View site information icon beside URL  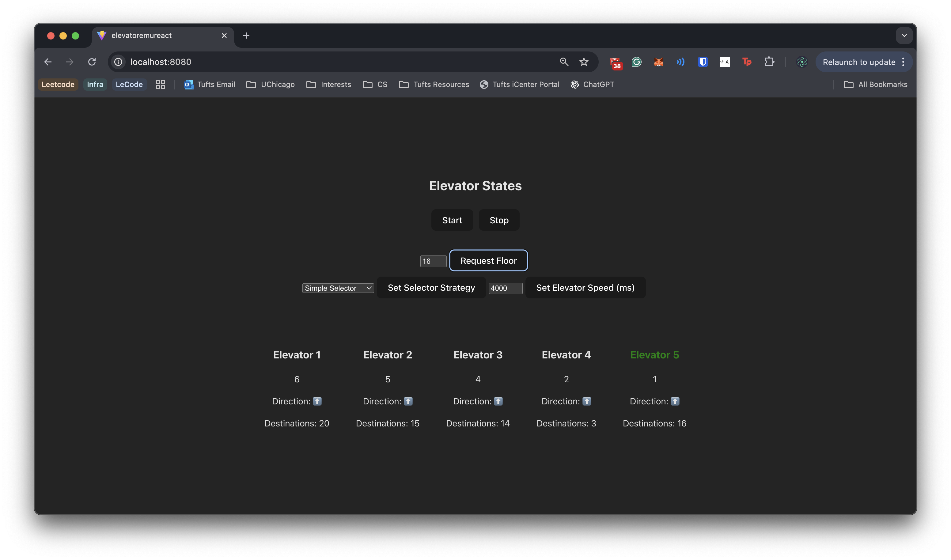(119, 62)
